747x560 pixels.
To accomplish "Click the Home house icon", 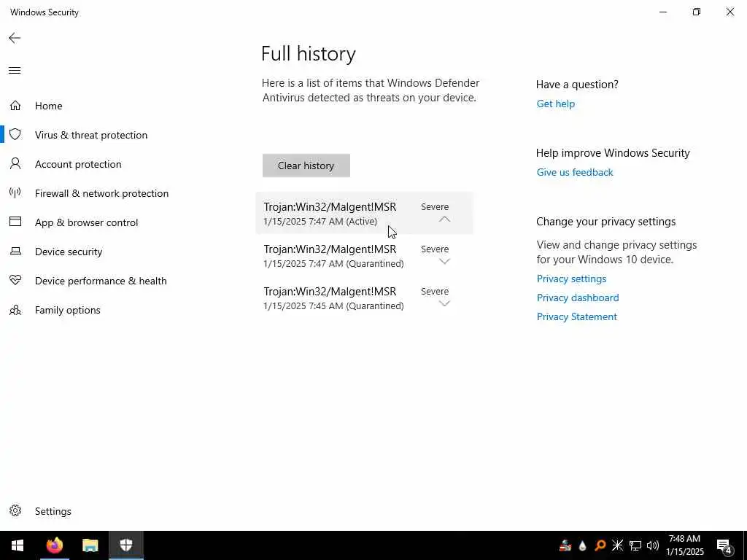I will (15, 105).
